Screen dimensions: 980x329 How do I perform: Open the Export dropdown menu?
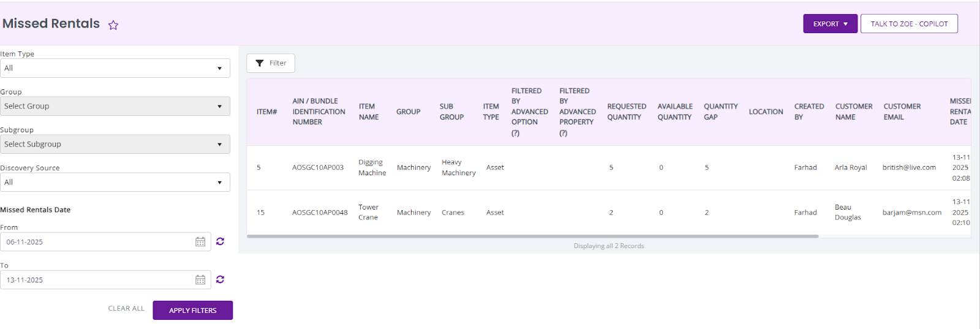pyautogui.click(x=830, y=24)
